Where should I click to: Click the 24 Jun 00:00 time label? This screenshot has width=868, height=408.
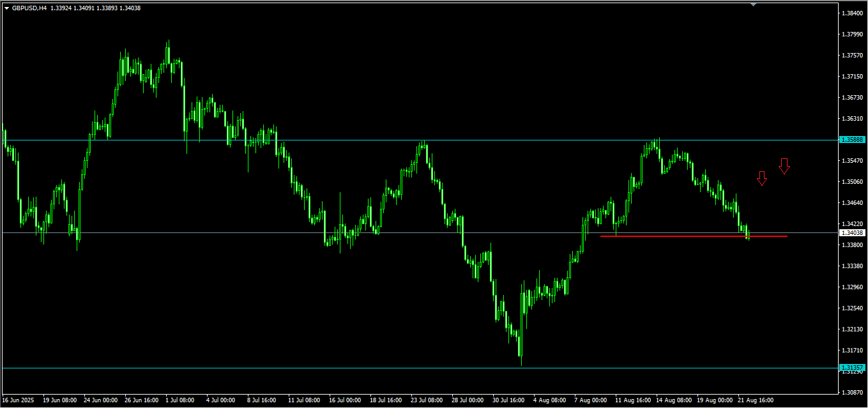coord(101,400)
